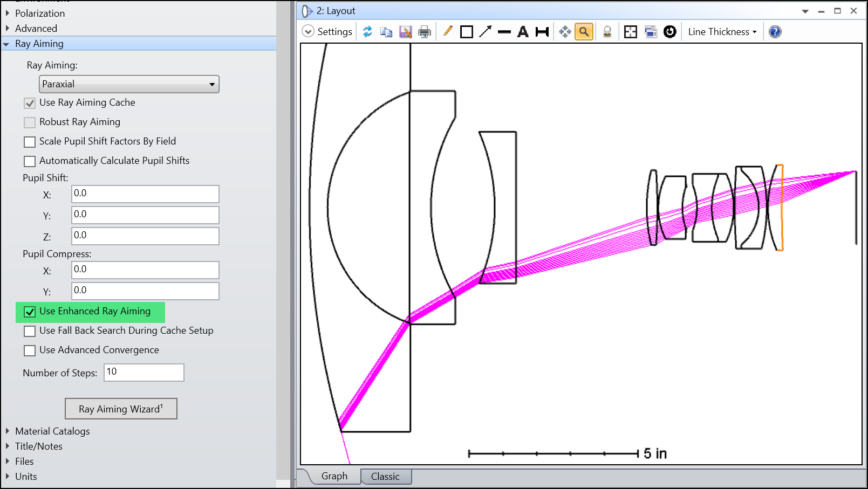Viewport: 868px width, 489px height.
Task: Click the print icon in Layout toolbar
Action: (425, 32)
